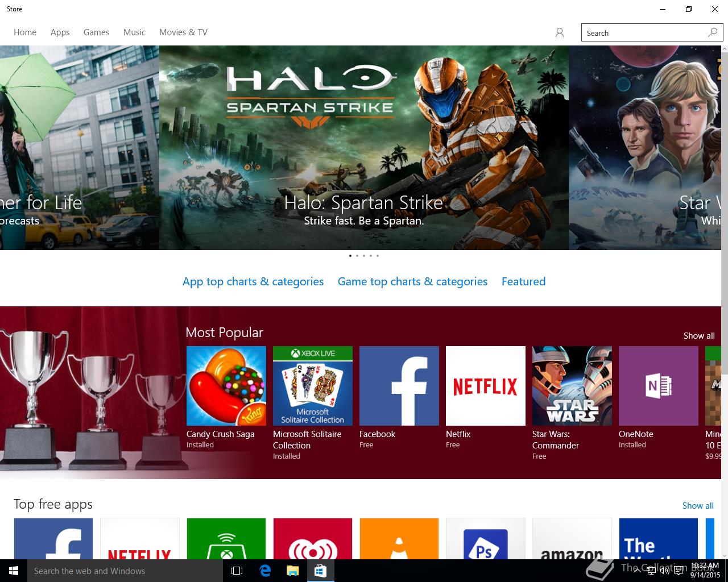Show all Most Popular apps
The image size is (728, 582).
(699, 336)
